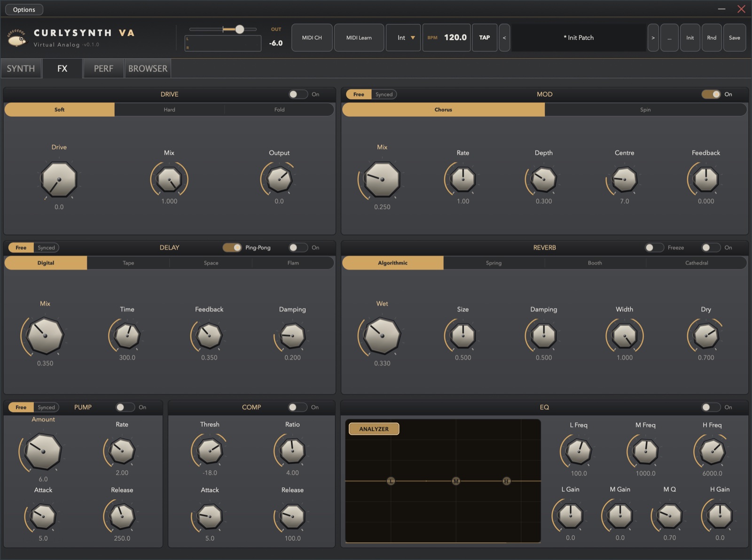The width and height of the screenshot is (752, 560).
Task: Select the Hard drive mode
Action: tap(169, 110)
